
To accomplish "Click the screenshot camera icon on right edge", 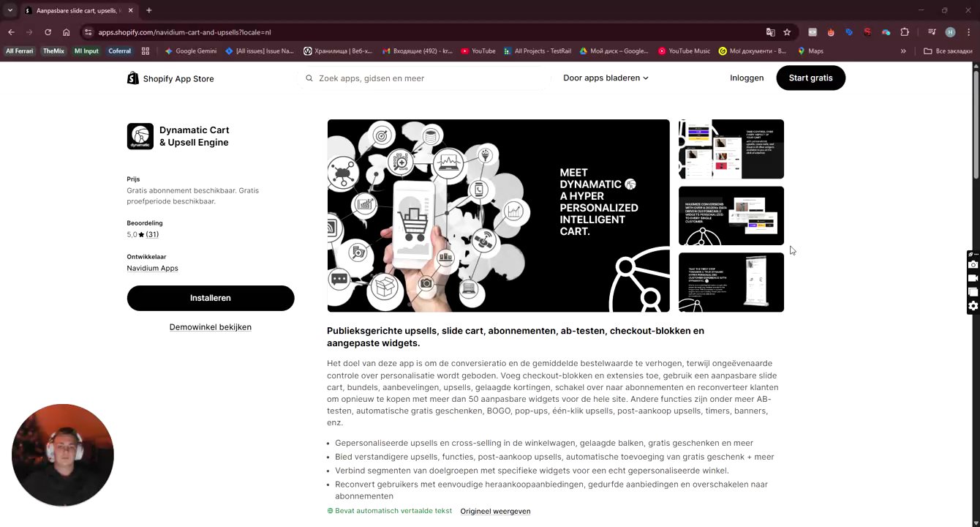I will [x=973, y=264].
